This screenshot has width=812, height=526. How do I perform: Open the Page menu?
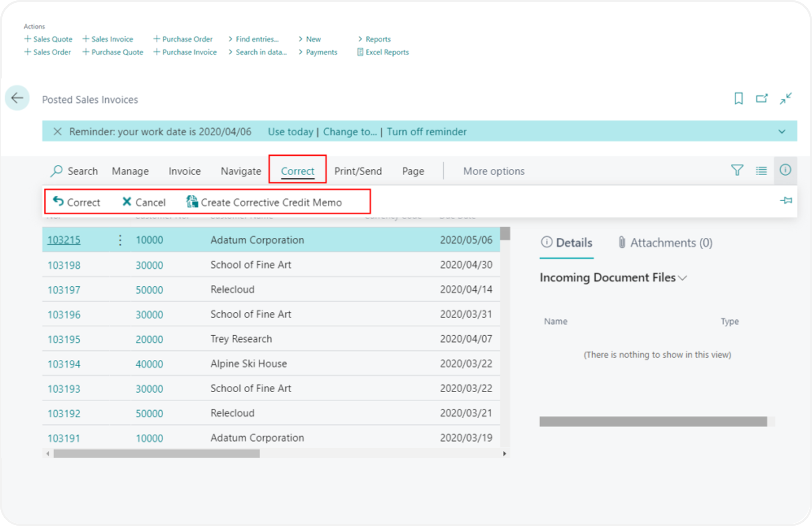413,171
